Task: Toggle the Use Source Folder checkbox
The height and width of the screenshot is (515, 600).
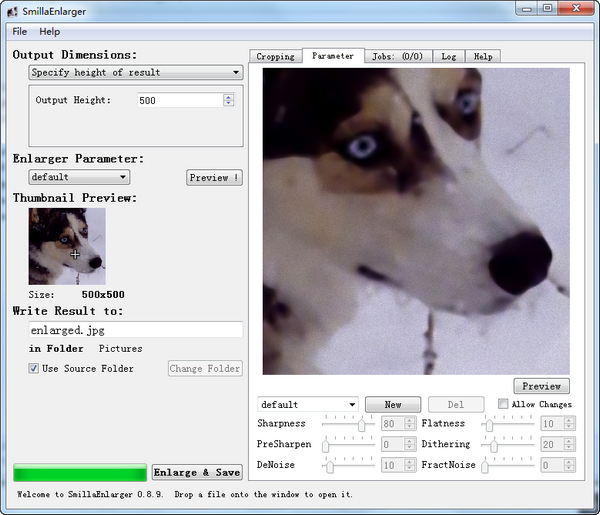Action: point(35,369)
